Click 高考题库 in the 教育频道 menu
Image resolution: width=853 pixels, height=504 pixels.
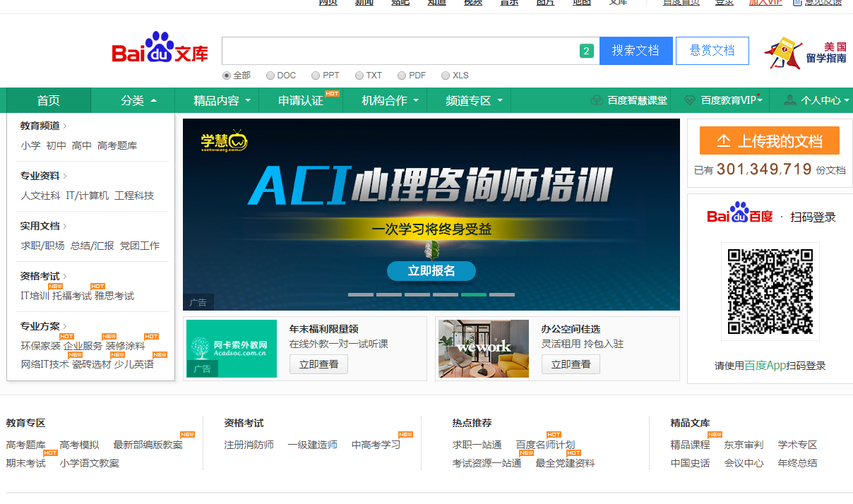117,145
